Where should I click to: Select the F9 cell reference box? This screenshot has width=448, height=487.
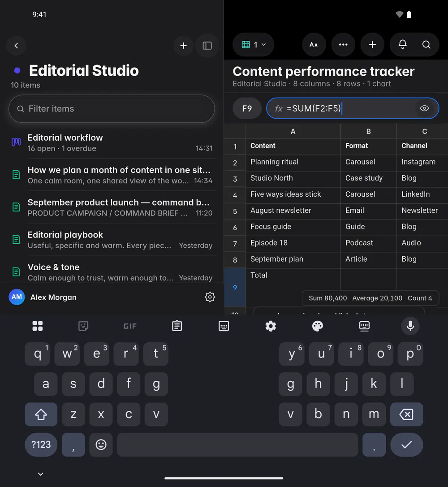coord(247,108)
